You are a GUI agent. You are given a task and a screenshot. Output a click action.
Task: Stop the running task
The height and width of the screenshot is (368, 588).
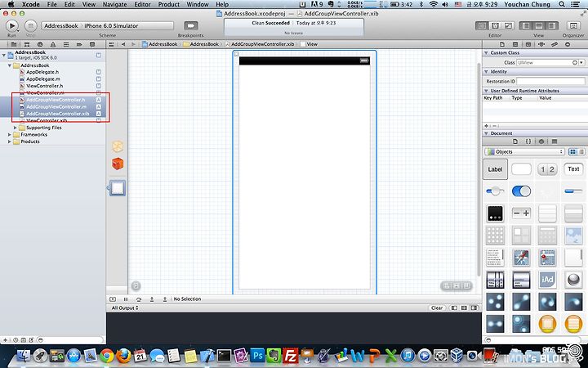coord(31,25)
